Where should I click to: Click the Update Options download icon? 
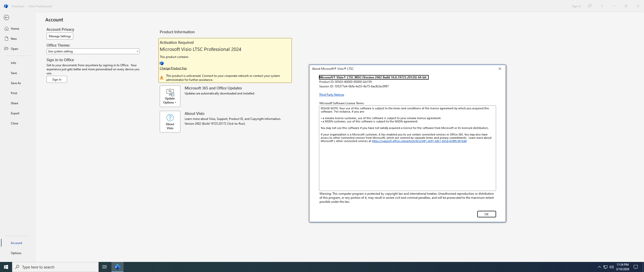170,92
